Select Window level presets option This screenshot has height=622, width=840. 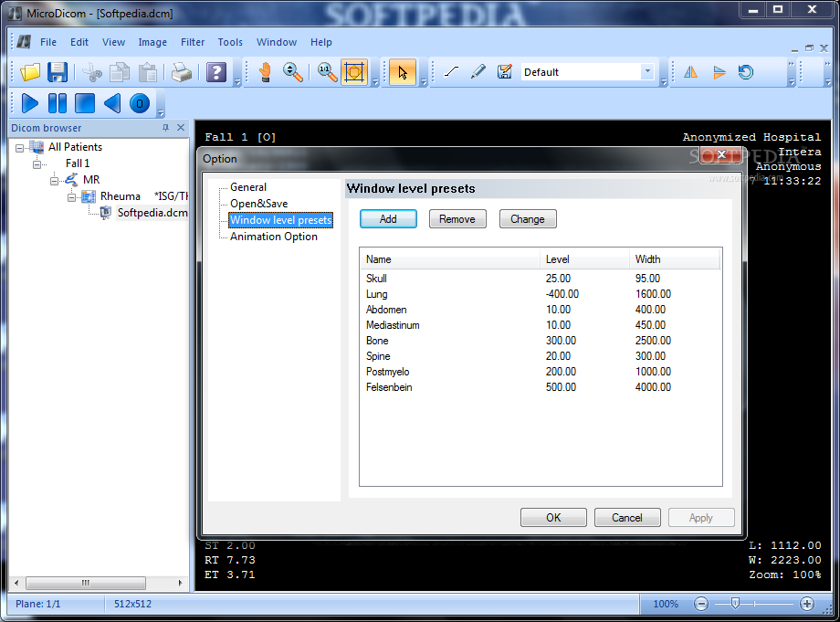coord(280,219)
